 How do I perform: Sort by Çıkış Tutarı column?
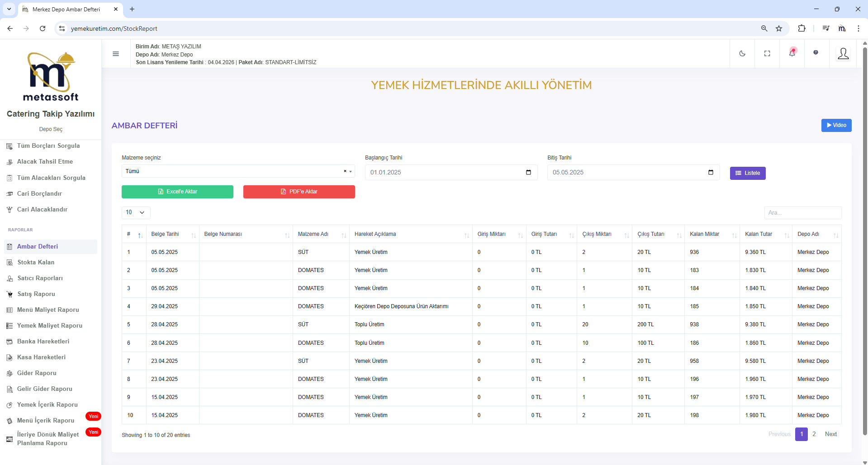[658, 234]
